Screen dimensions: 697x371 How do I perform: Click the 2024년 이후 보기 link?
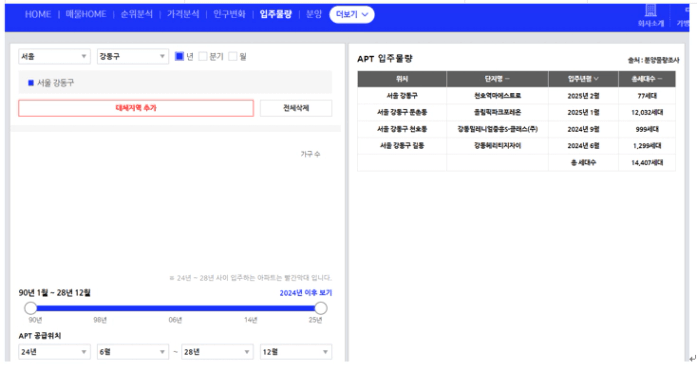click(305, 293)
